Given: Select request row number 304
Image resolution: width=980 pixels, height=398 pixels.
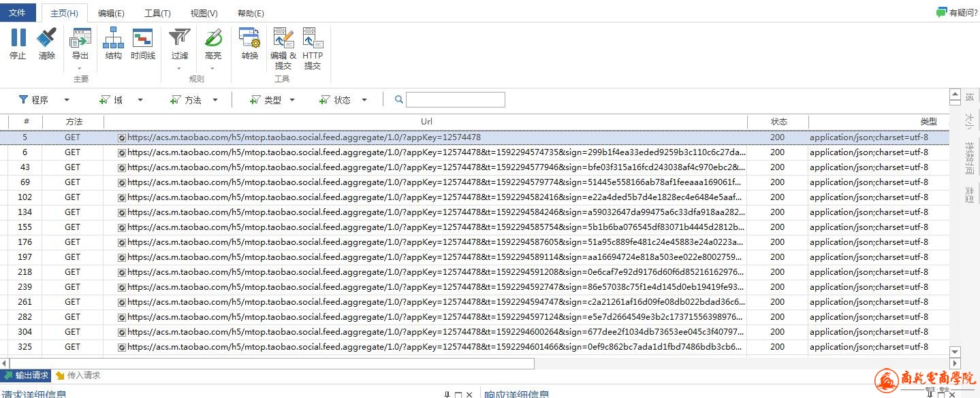Looking at the screenshot, I should point(474,332).
